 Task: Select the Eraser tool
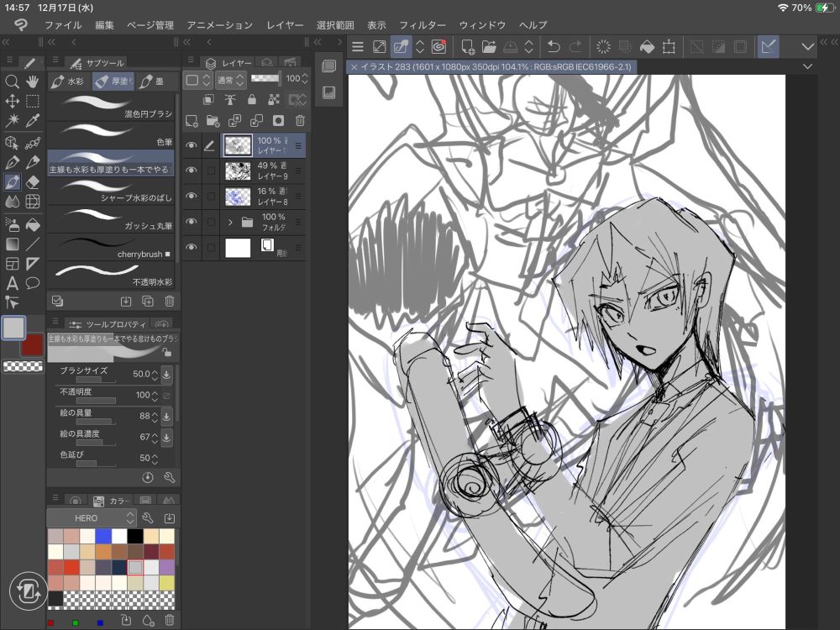click(33, 182)
